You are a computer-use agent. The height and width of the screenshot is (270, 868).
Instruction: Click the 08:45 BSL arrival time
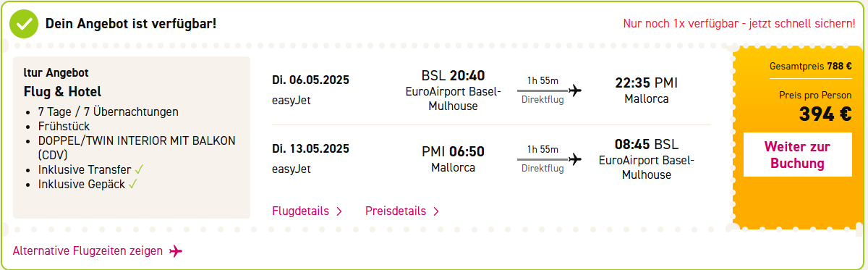click(x=647, y=144)
